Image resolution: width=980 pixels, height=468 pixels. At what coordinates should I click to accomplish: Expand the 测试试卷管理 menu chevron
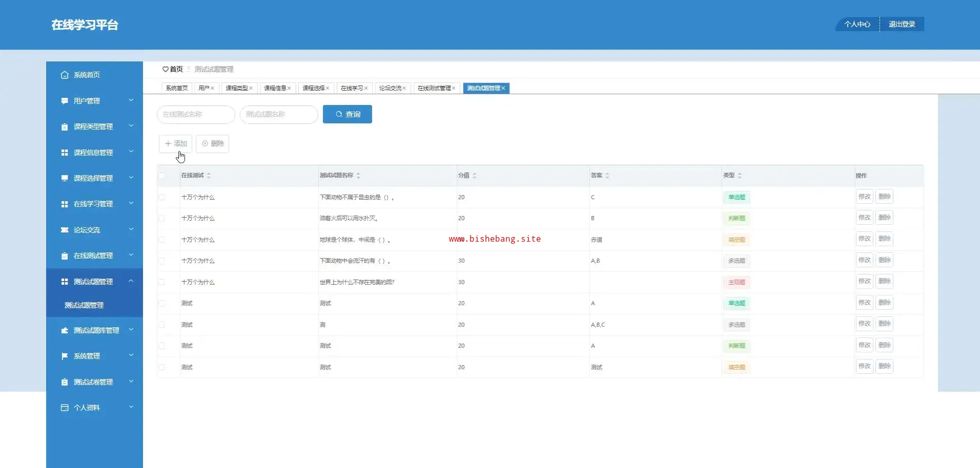(x=131, y=381)
